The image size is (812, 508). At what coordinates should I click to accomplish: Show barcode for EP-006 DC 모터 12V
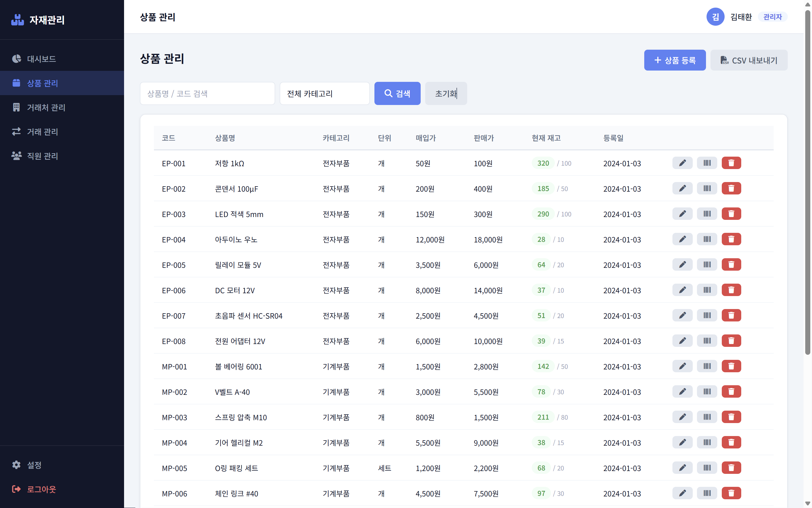707,290
